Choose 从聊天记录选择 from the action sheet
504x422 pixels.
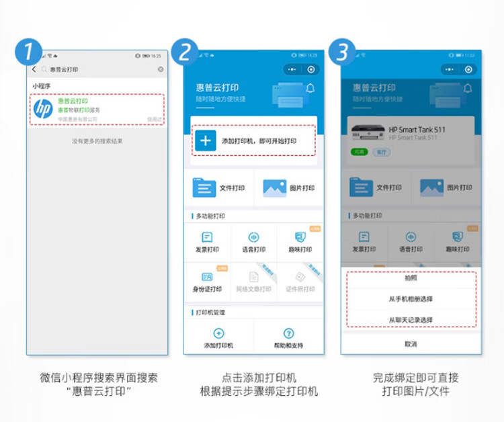pos(411,320)
